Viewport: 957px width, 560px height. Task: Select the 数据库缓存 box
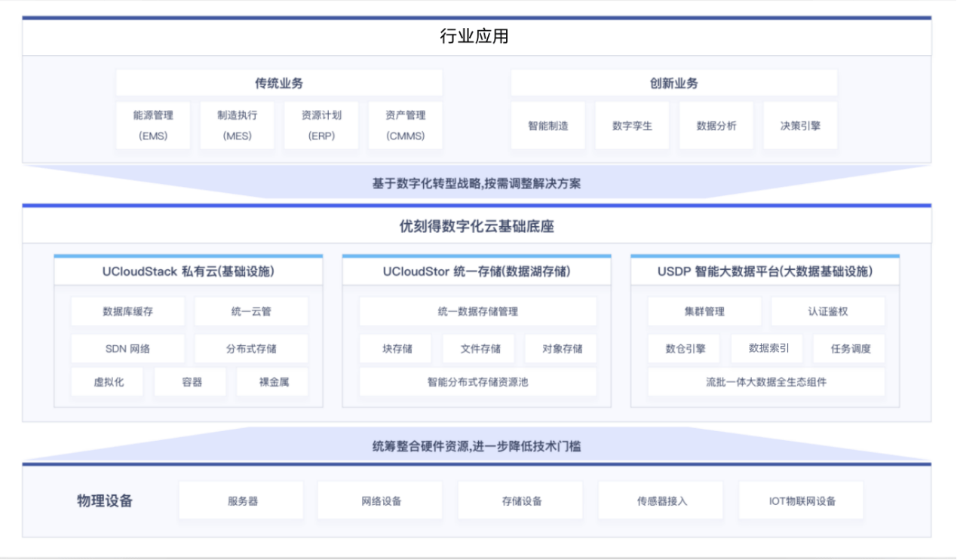(128, 311)
